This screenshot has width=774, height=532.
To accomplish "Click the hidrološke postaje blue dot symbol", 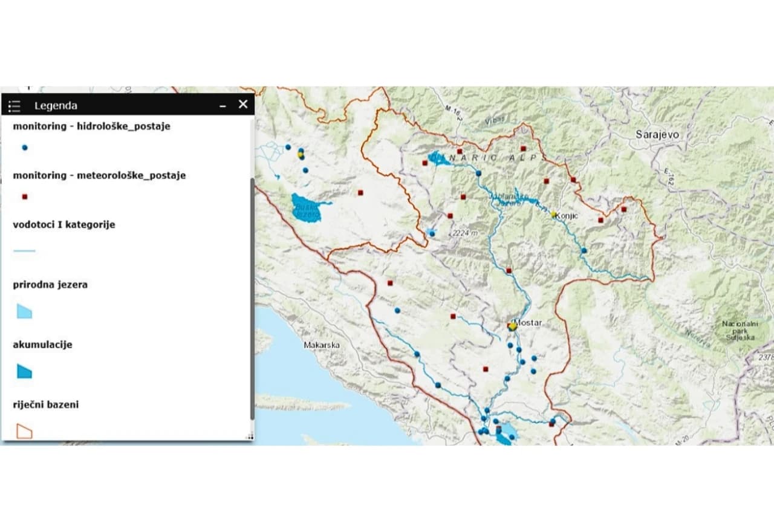I will pyautogui.click(x=25, y=148).
